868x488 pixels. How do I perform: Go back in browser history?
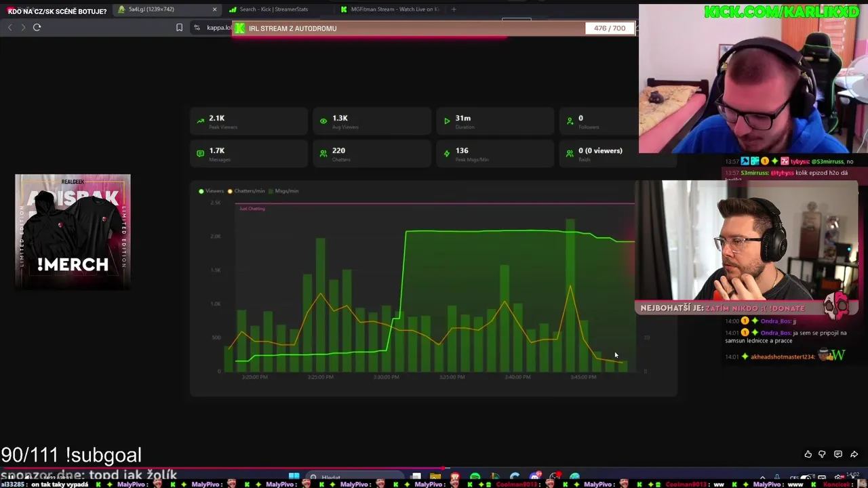(x=9, y=27)
